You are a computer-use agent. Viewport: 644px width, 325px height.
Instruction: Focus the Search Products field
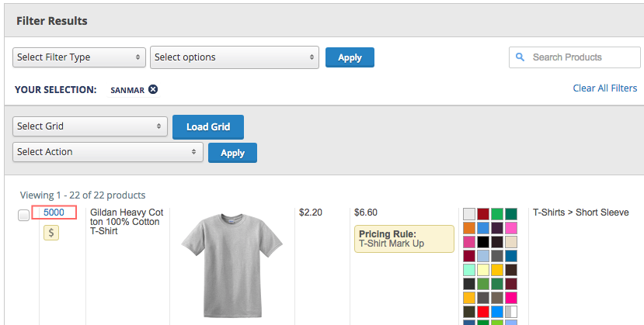click(575, 57)
